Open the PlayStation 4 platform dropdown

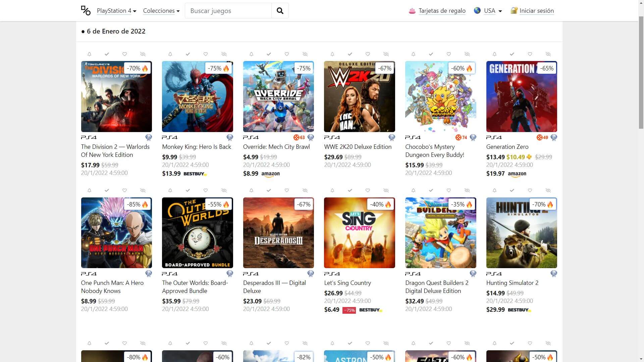[116, 11]
